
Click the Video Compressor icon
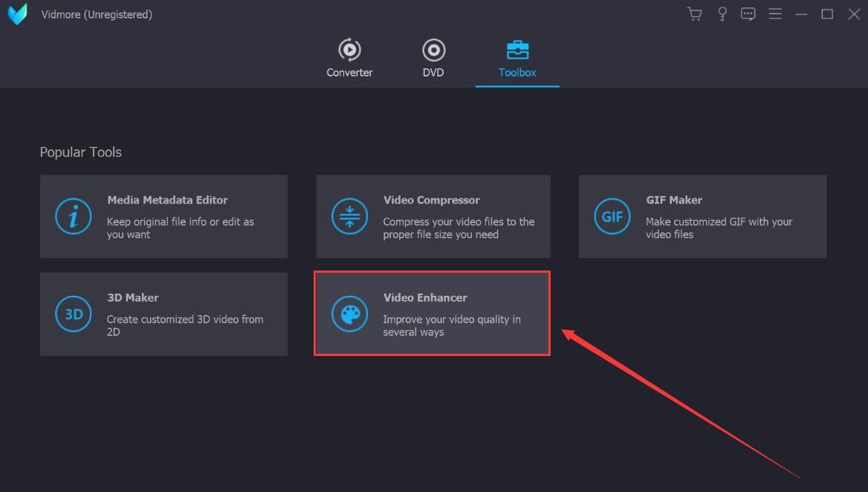point(349,216)
